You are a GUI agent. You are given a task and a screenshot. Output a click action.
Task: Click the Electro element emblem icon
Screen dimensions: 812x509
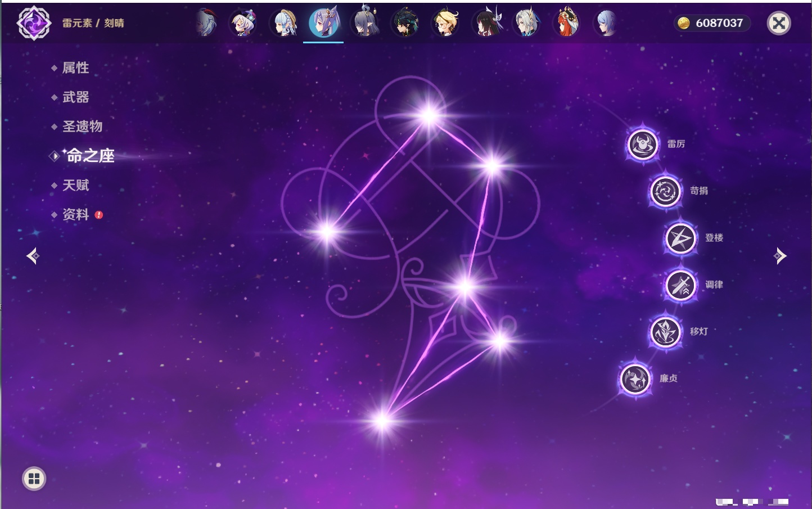pyautogui.click(x=34, y=23)
